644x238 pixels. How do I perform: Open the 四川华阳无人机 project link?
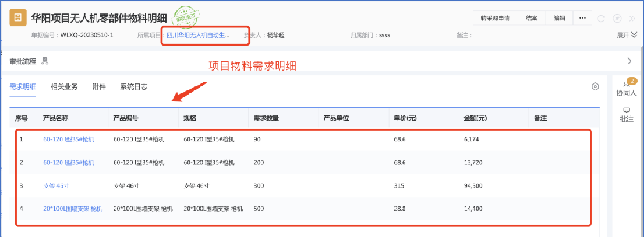pyautogui.click(x=197, y=35)
